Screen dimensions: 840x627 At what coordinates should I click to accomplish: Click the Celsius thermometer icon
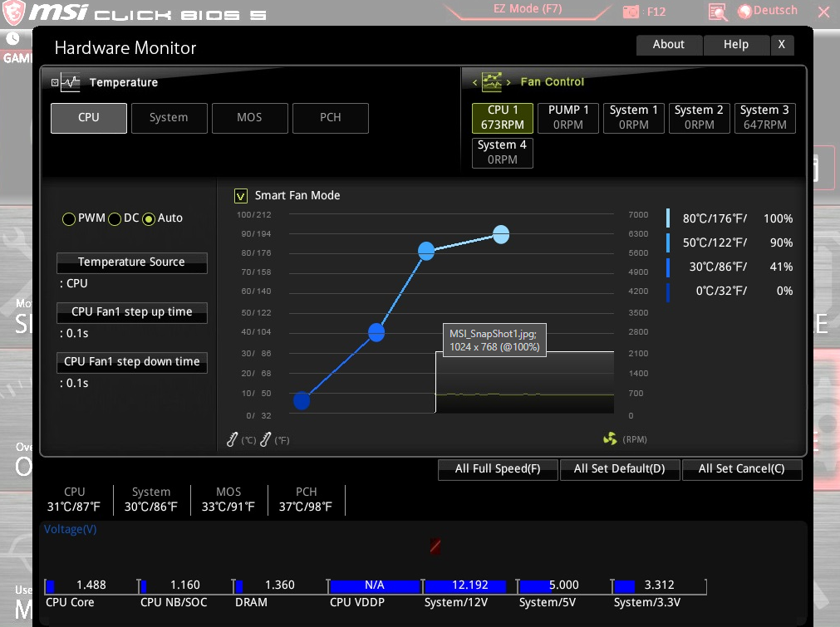(232, 439)
